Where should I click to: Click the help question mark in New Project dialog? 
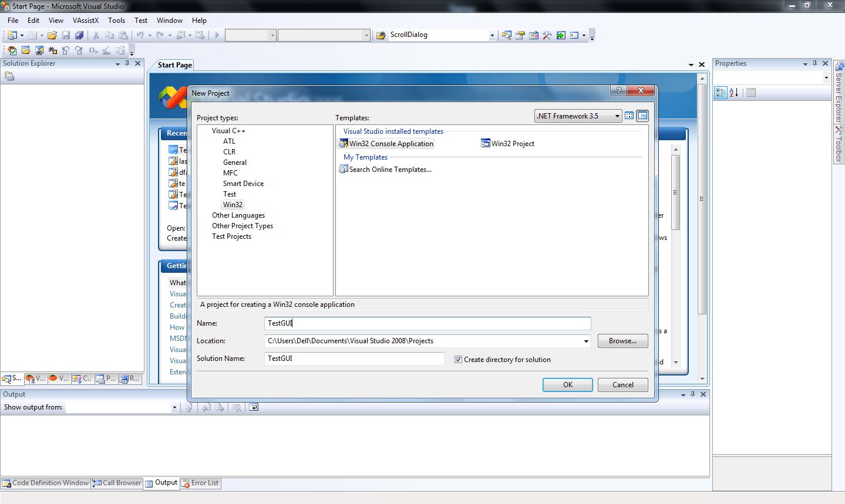(617, 90)
